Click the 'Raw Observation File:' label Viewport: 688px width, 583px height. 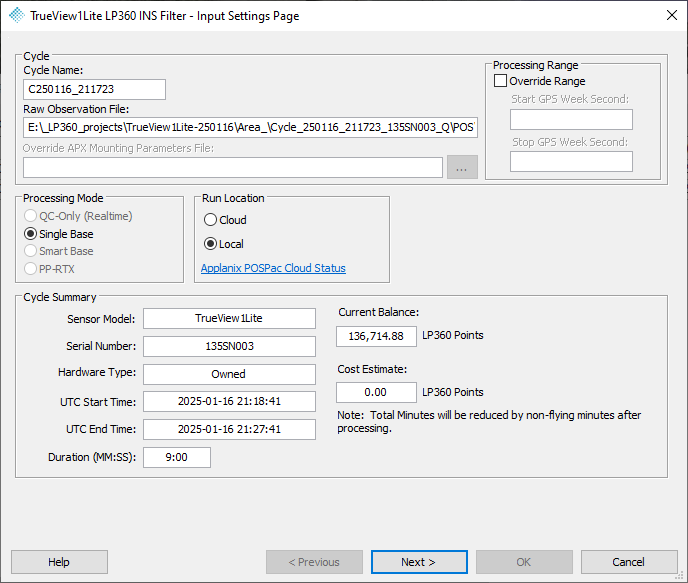[x=76, y=109]
